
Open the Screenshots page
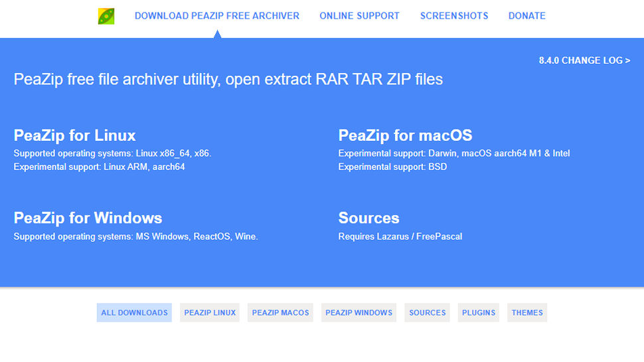(454, 16)
